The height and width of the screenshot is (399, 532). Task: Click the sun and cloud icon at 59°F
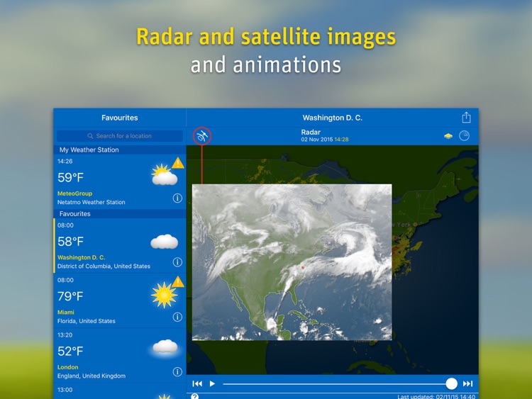coord(165,174)
